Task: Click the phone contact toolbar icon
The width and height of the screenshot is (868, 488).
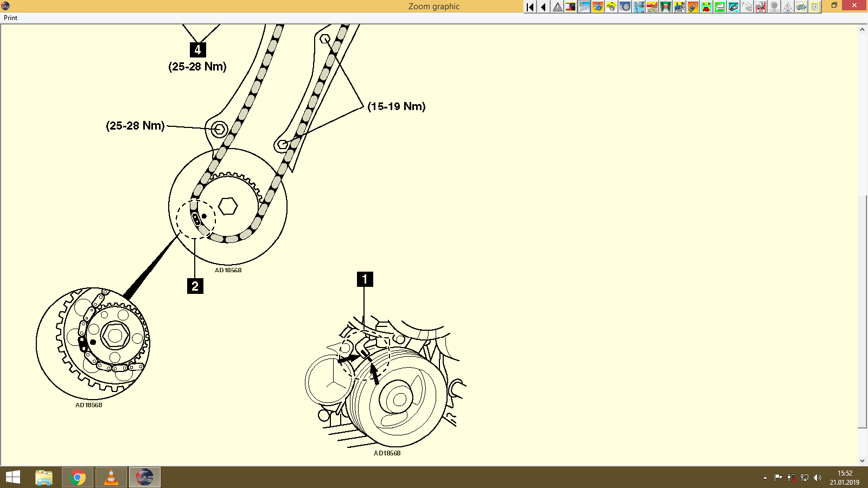Action: coord(706,7)
